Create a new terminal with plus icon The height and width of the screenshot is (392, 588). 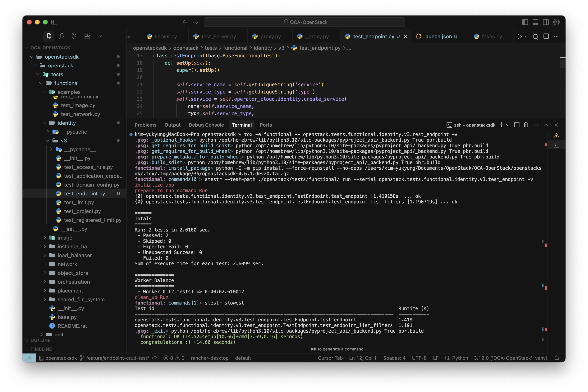[501, 125]
